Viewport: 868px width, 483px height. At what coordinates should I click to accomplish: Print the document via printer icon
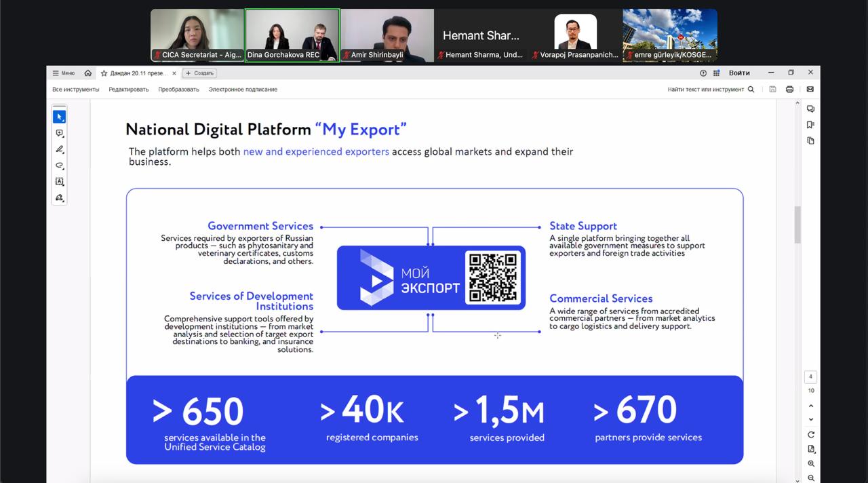coord(789,90)
